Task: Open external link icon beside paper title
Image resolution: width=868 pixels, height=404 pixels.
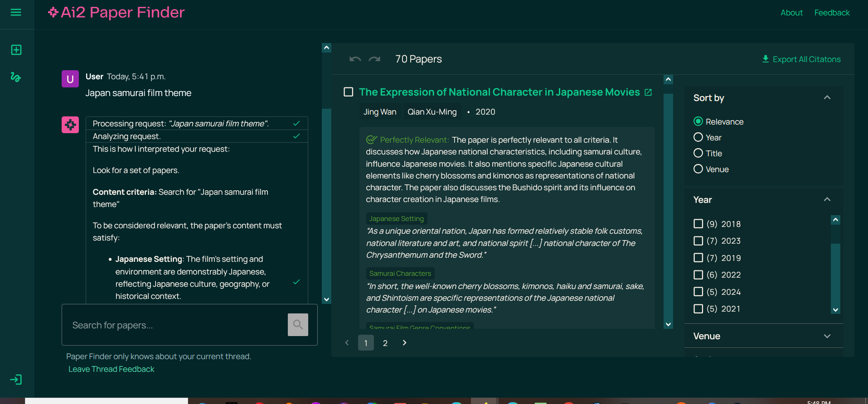Action: [x=648, y=92]
